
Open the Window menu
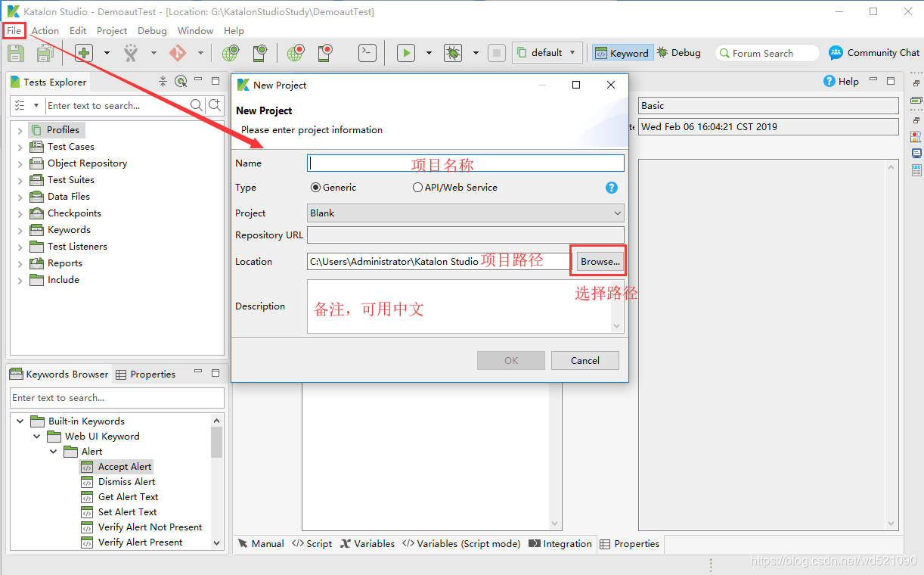coord(195,31)
